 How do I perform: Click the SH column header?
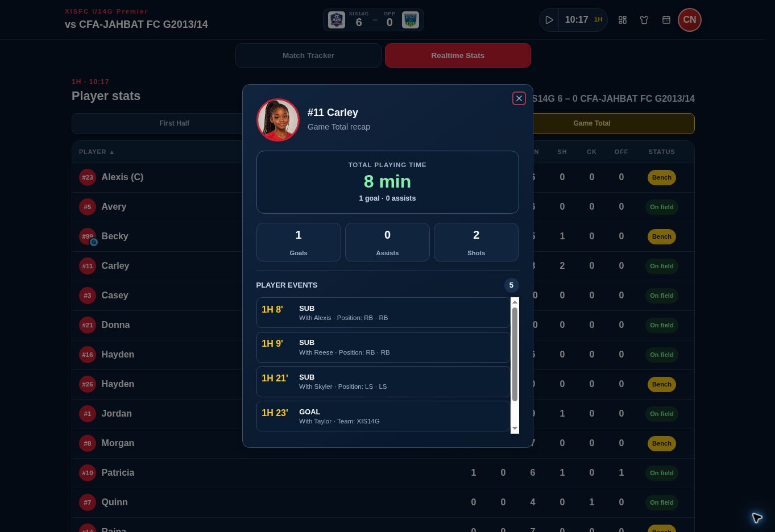[562, 152]
